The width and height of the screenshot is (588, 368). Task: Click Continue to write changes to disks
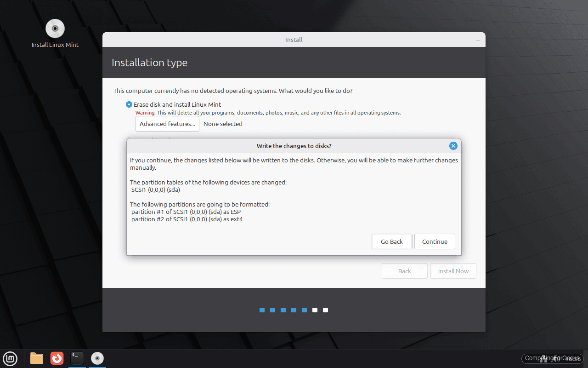435,241
